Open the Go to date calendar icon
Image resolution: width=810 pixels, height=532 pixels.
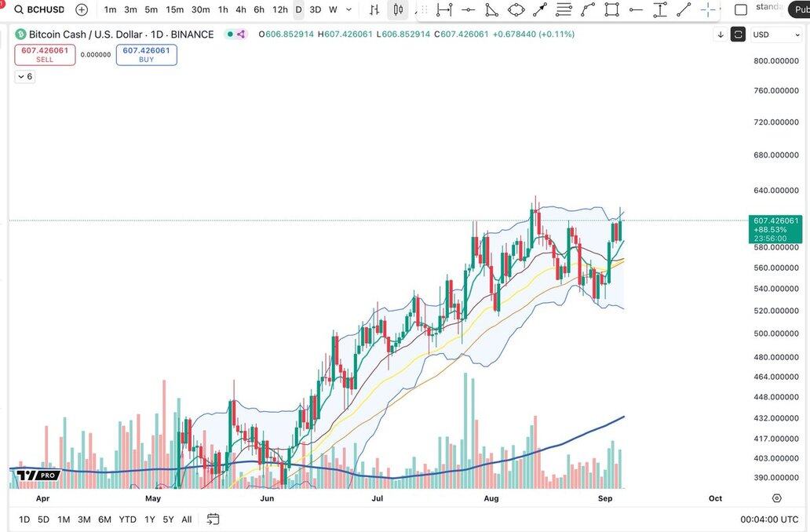[x=213, y=519]
